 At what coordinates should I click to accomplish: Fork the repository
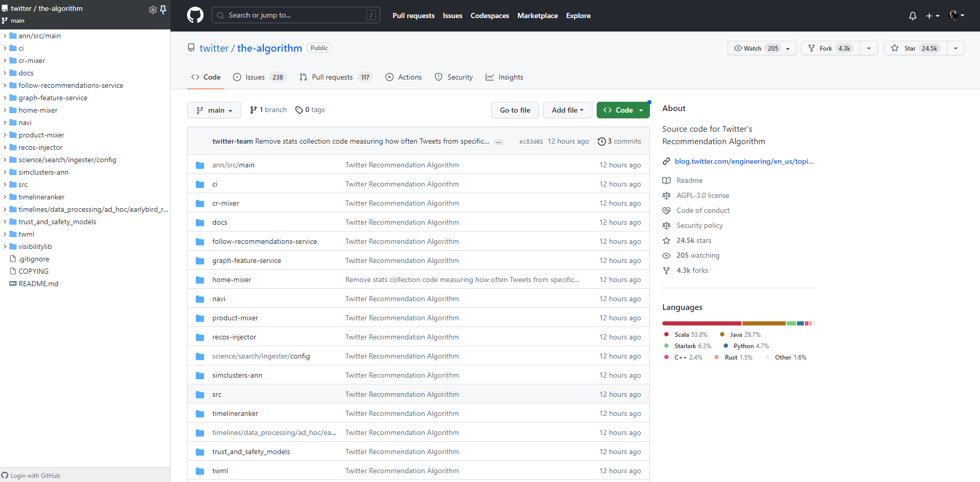pyautogui.click(x=831, y=48)
